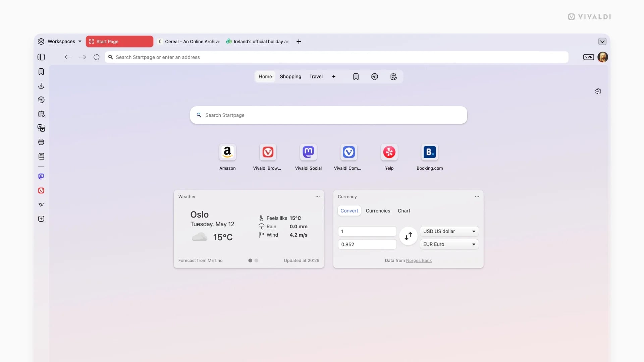Open the Currency widget options menu
This screenshot has width=644, height=362.
click(477, 197)
